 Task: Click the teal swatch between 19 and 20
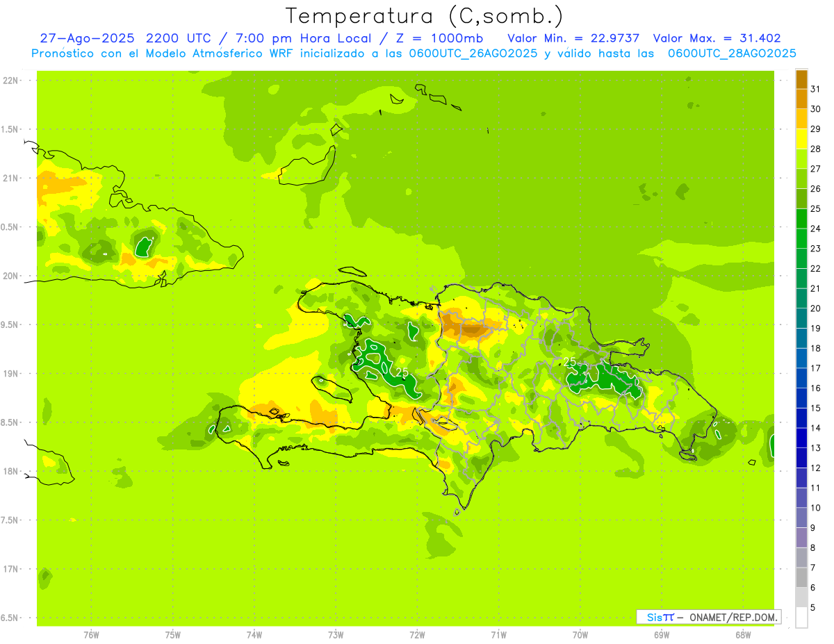click(x=801, y=318)
